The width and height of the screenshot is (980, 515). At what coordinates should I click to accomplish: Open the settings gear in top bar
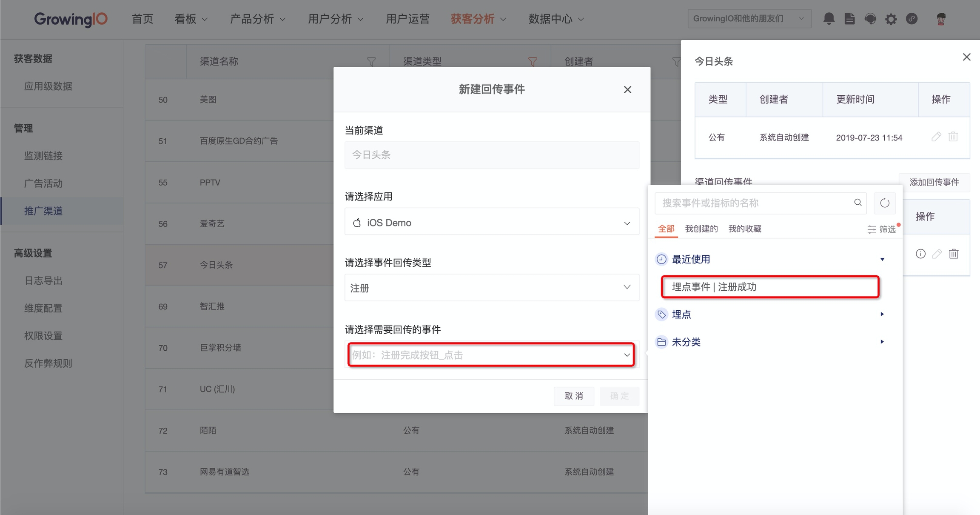click(x=891, y=19)
